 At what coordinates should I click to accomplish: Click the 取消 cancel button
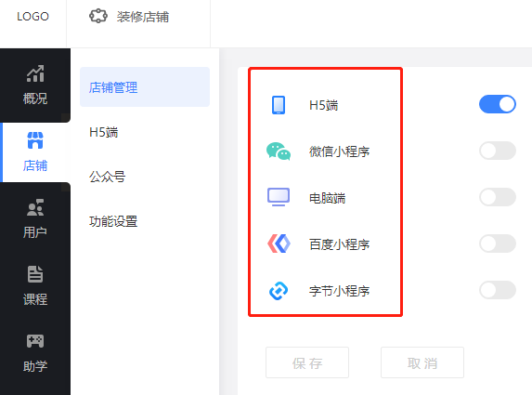coord(422,362)
